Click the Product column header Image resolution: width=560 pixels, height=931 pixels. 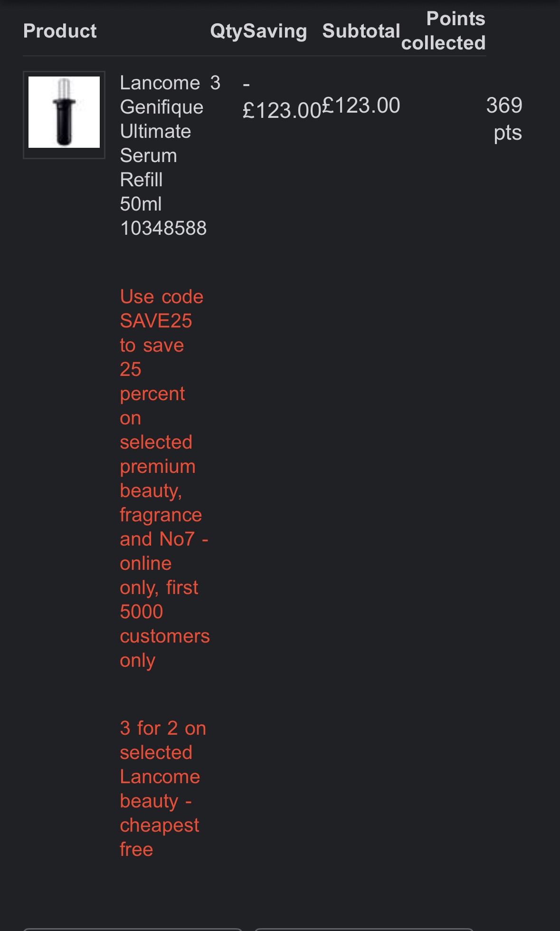(60, 31)
